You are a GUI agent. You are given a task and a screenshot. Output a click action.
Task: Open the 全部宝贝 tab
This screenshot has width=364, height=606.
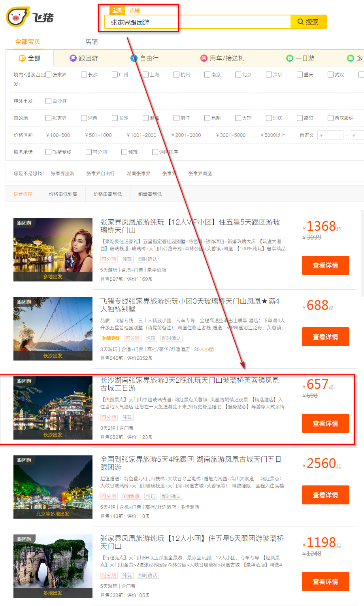coord(28,42)
